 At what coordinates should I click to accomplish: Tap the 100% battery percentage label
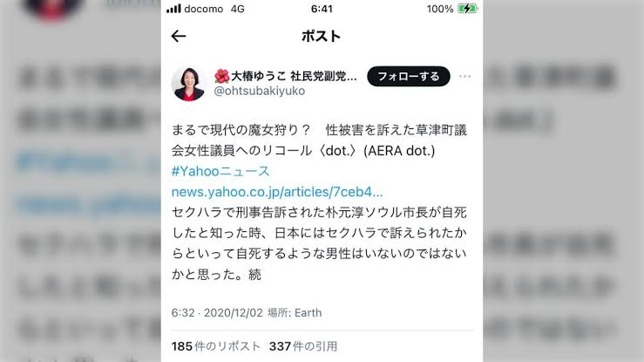tap(440, 9)
